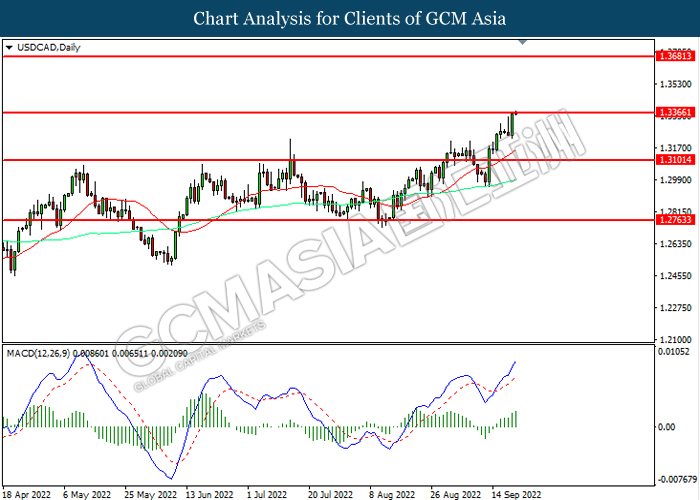Click the 8 Aug 2022 date label
The image size is (700, 500).
392,494
